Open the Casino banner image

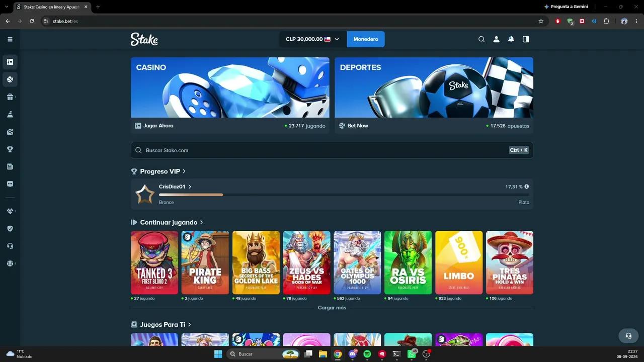click(x=230, y=87)
